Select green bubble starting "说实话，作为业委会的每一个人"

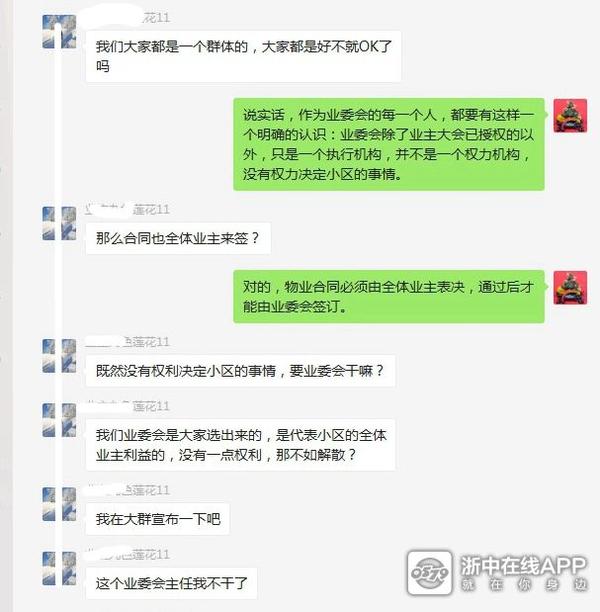[389, 144]
